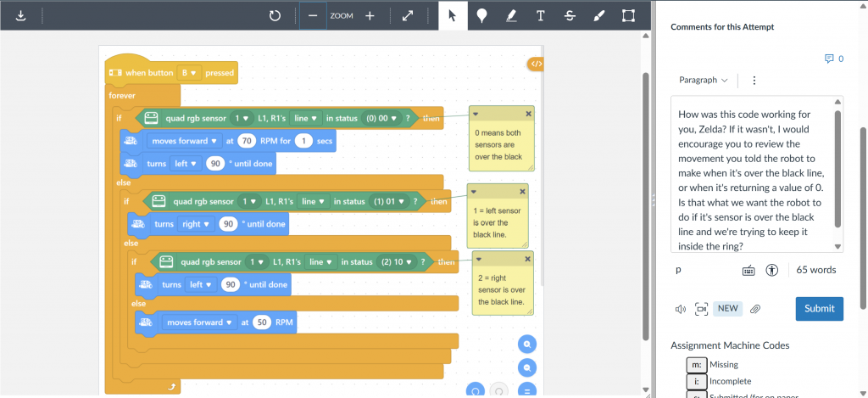Viewport: 868px width, 398px height.
Task: Open the button B dropdown
Action: (188, 73)
